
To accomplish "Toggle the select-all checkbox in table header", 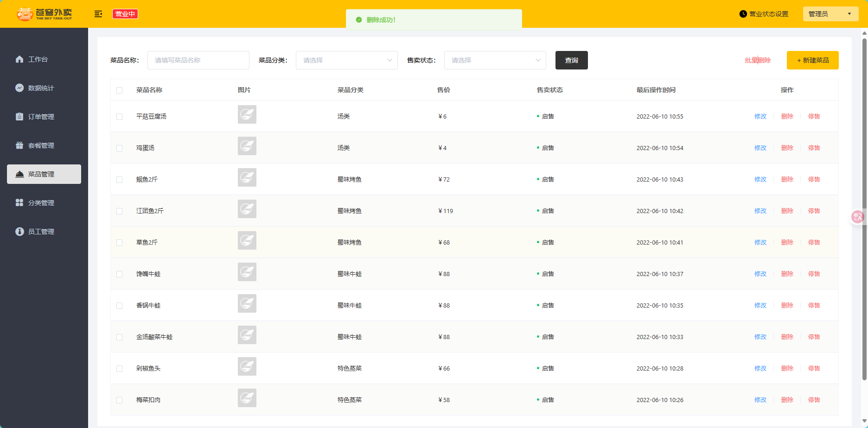I will (120, 90).
